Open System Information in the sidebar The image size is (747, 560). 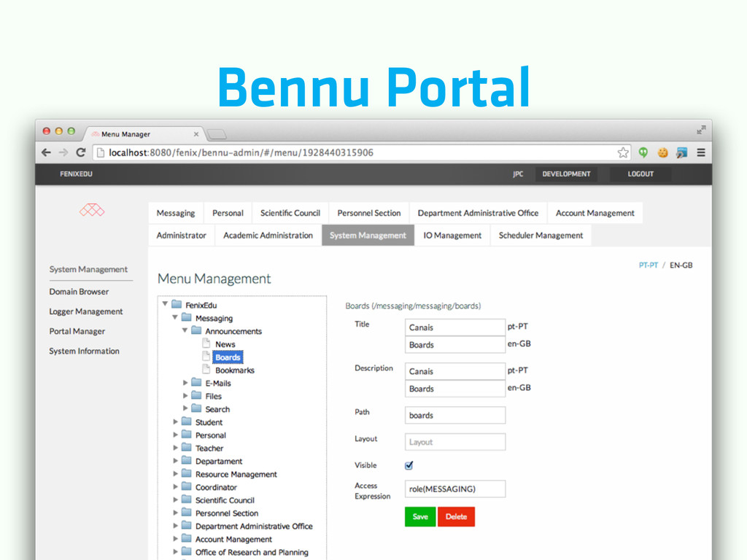pyautogui.click(x=85, y=351)
